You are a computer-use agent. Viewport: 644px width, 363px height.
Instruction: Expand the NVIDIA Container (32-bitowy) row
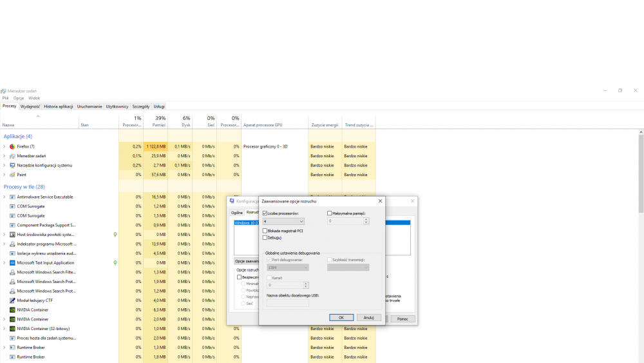coord(5,328)
